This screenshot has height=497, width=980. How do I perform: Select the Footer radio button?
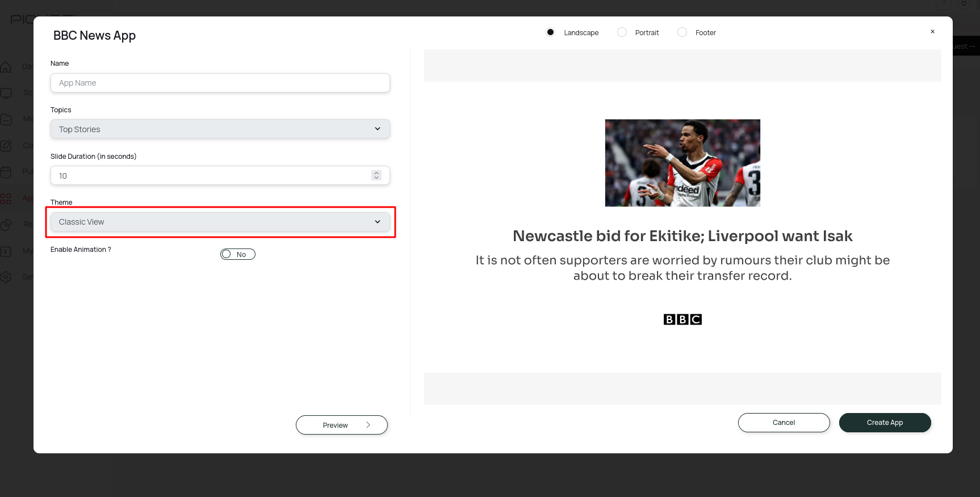682,32
